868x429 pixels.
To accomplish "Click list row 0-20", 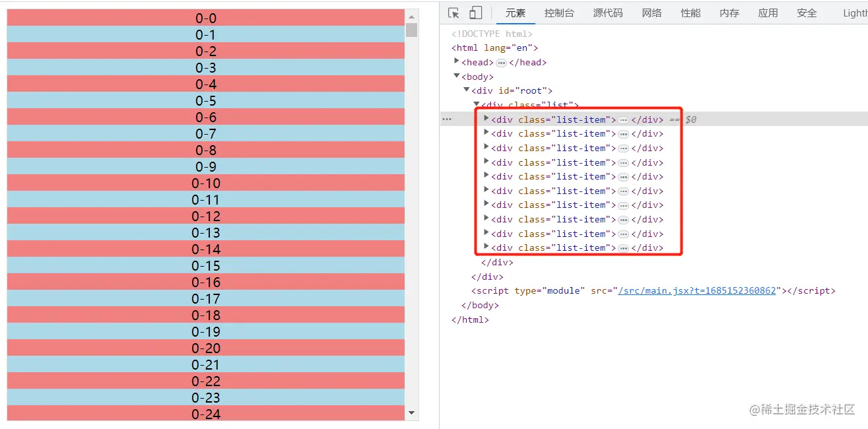I will [206, 348].
